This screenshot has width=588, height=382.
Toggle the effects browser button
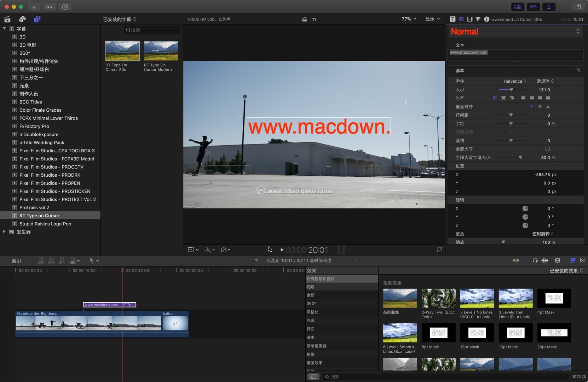pyautogui.click(x=572, y=260)
